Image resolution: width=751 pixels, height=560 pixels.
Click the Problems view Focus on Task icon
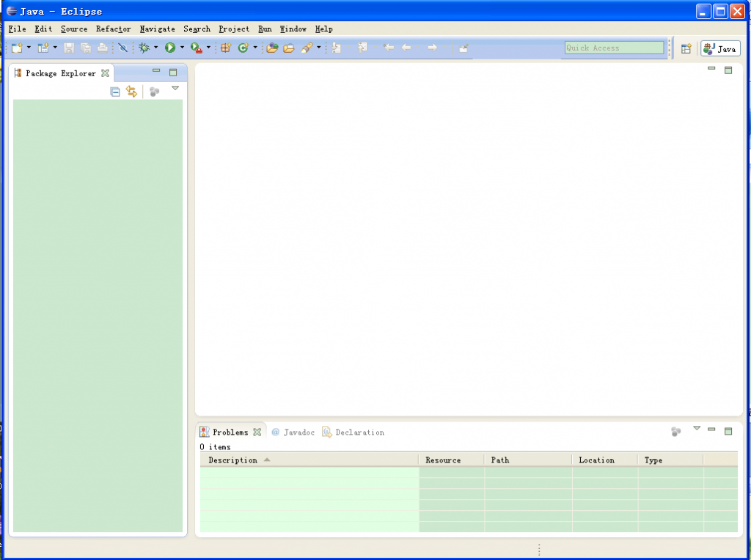[x=675, y=432]
